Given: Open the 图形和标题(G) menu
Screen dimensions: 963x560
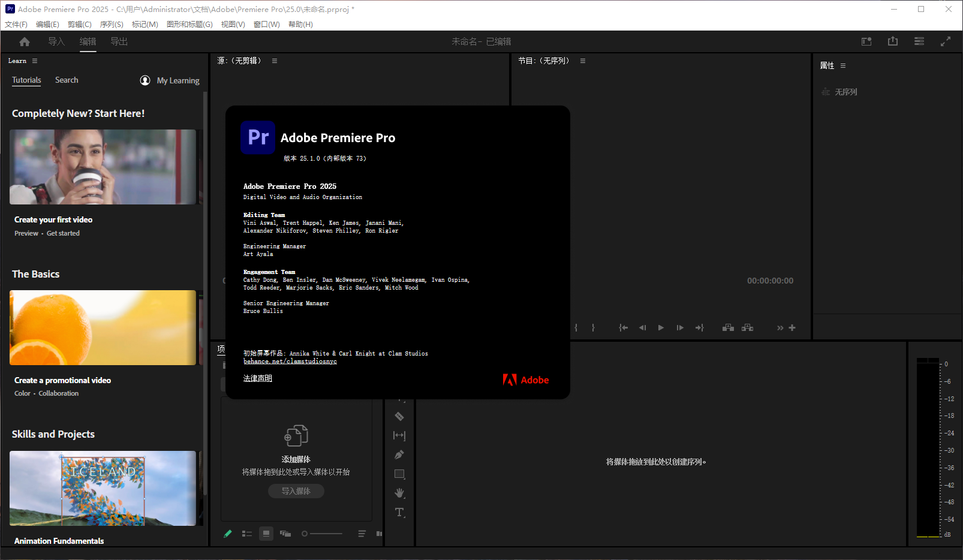Looking at the screenshot, I should pos(189,24).
